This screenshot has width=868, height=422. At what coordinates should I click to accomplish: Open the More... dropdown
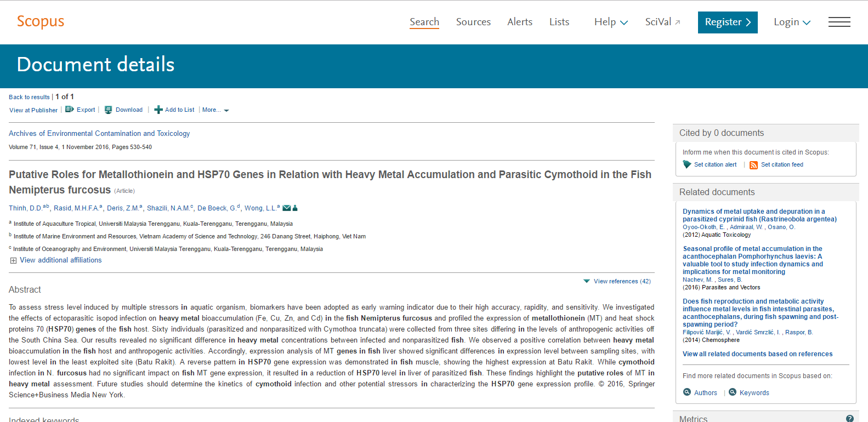pyautogui.click(x=215, y=110)
